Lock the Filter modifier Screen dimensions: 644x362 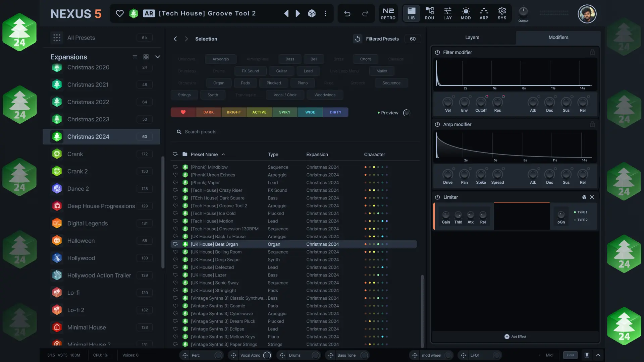592,52
